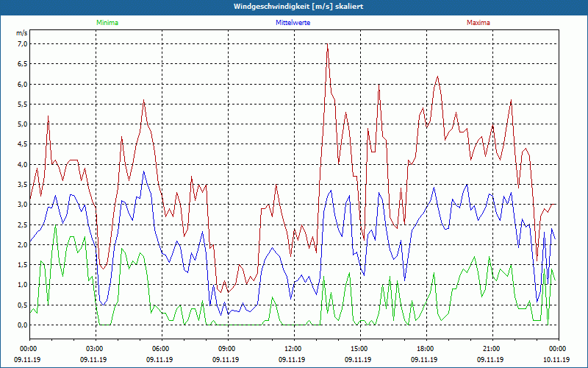Click the 06:00 time axis label
This screenshot has width=588, height=368.
159,349
